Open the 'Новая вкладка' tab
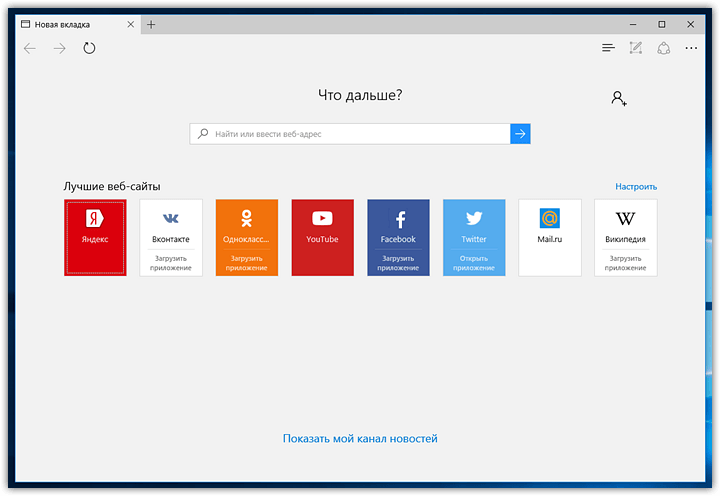This screenshot has height=496, width=720. coord(78,24)
